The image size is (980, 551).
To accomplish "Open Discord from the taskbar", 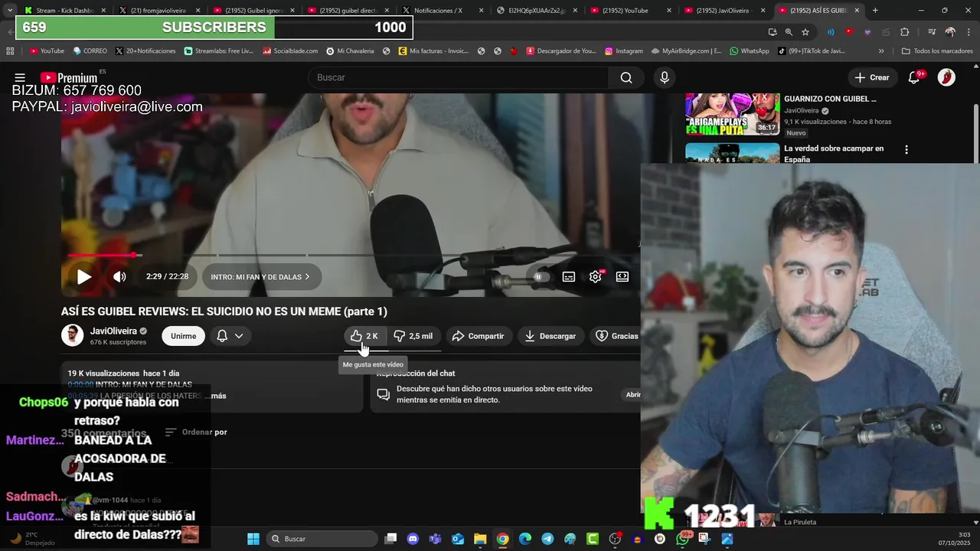I will click(x=413, y=539).
